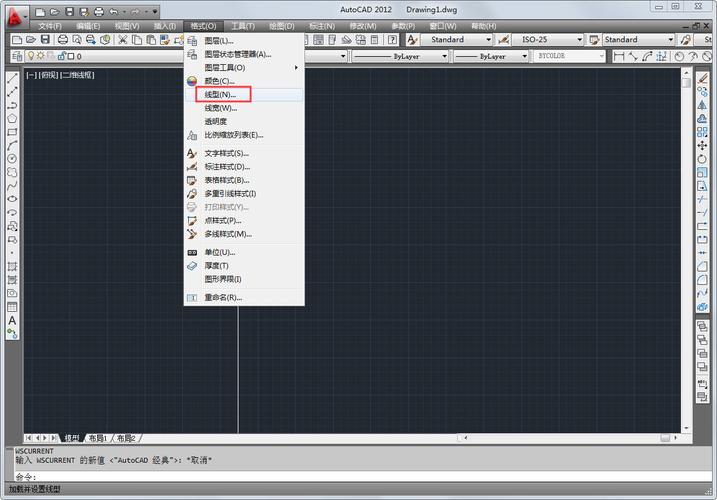Click the Paste clipboard icon
The width and height of the screenshot is (717, 500).
pos(151,39)
